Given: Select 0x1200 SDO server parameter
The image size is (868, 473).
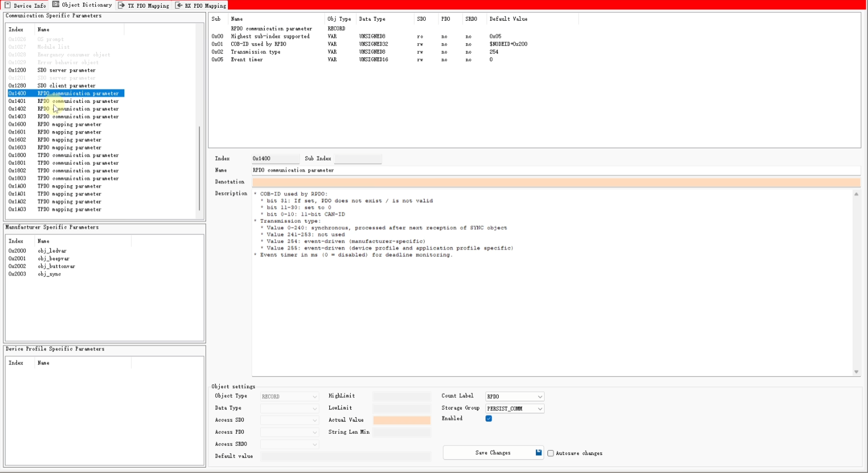Looking at the screenshot, I should pyautogui.click(x=66, y=70).
